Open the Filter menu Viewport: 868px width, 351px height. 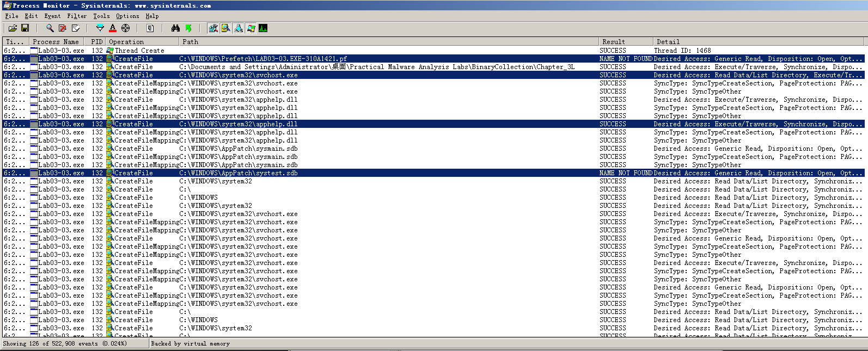(77, 16)
